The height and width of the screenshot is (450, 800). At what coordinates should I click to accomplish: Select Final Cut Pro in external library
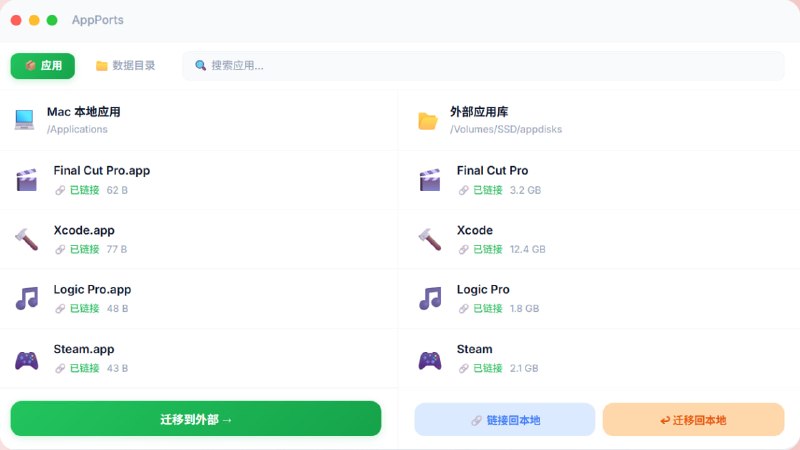(492, 170)
